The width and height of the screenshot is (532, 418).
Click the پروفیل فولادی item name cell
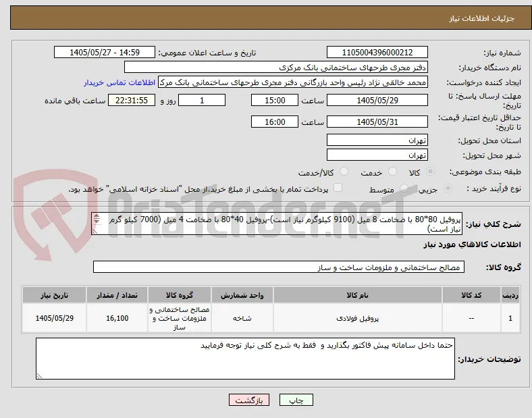[358, 318]
